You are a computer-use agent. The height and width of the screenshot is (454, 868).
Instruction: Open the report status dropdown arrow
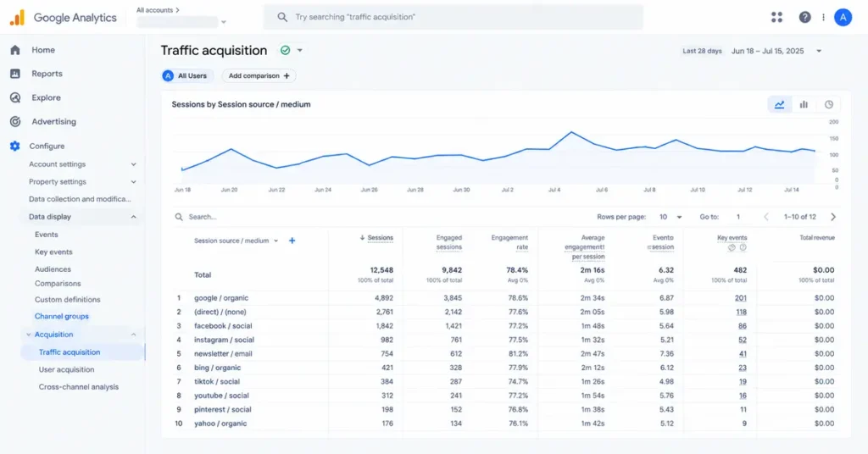299,50
